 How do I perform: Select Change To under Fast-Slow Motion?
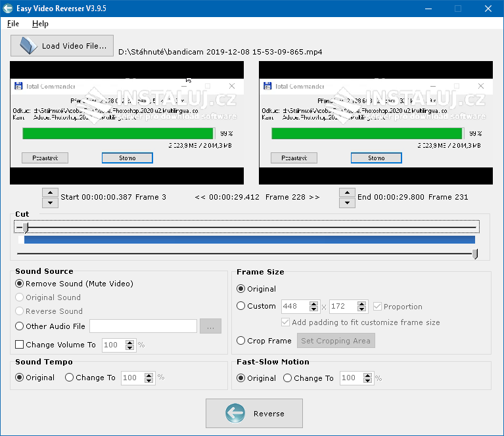288,378
